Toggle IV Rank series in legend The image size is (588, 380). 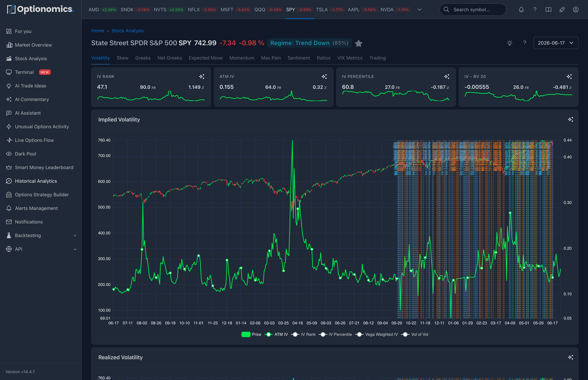click(303, 334)
